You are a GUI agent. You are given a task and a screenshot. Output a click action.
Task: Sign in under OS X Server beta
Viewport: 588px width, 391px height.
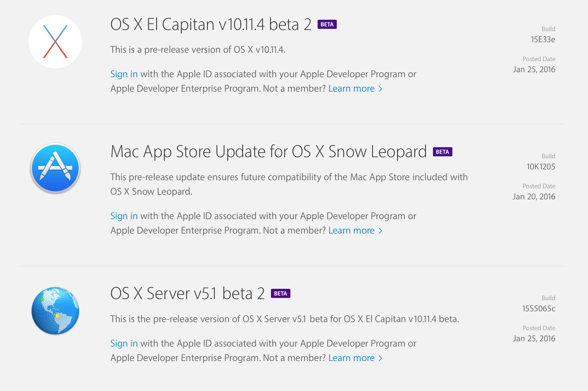pos(124,344)
